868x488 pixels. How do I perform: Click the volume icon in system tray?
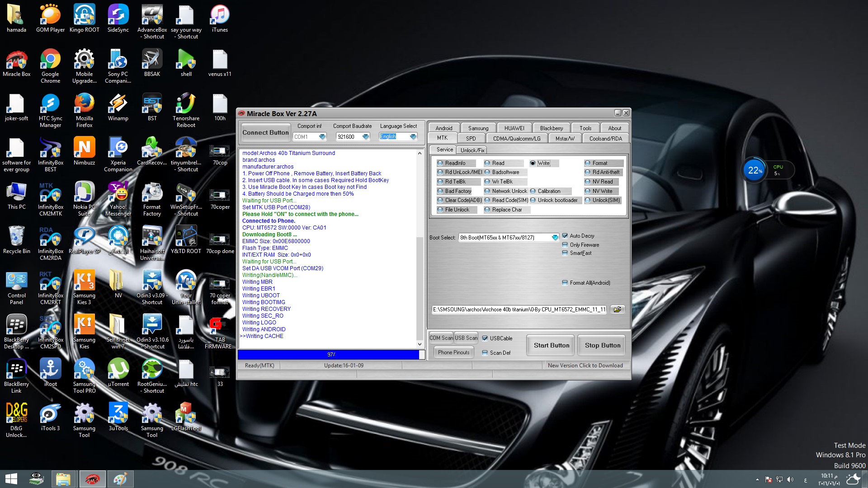click(x=790, y=479)
